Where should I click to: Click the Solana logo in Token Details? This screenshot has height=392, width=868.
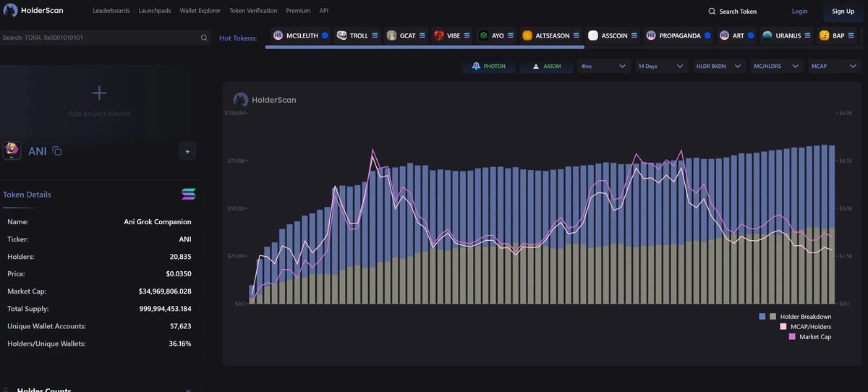tap(189, 194)
